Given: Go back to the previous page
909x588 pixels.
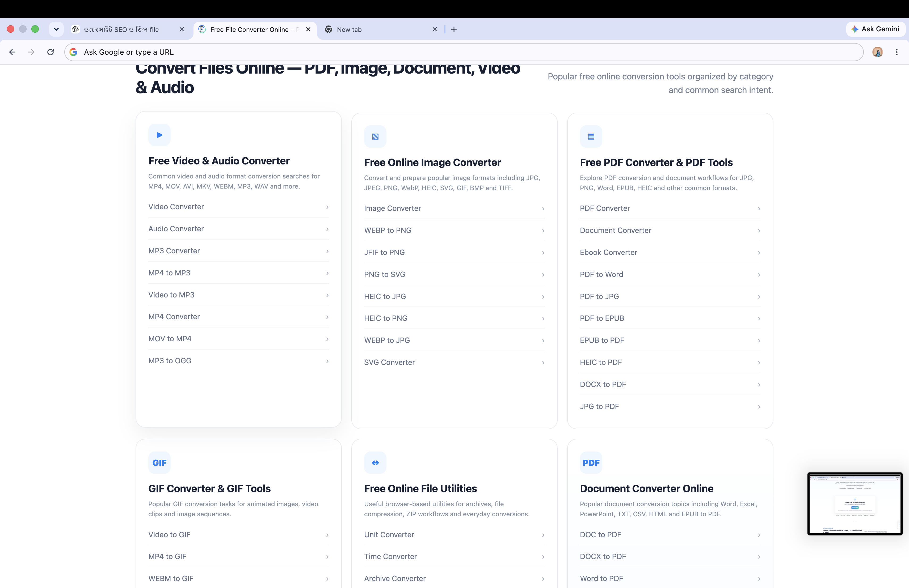Looking at the screenshot, I should point(12,52).
